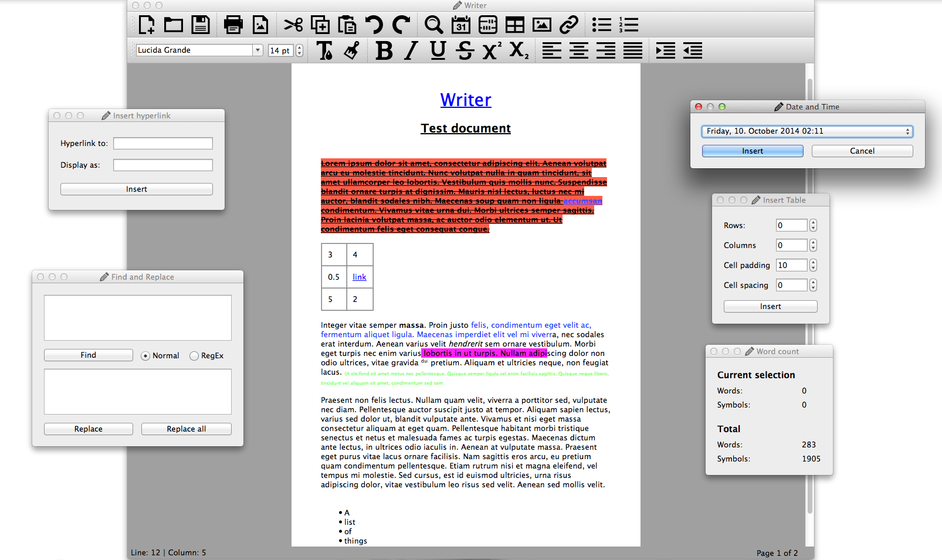Viewport: 942px width, 560px height.
Task: Click the export page icon next to print
Action: coord(260,25)
